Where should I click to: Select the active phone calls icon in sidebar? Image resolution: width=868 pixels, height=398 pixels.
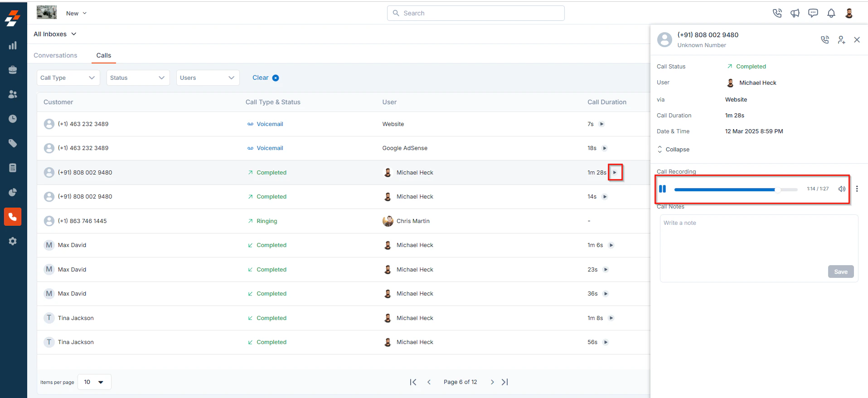point(13,217)
